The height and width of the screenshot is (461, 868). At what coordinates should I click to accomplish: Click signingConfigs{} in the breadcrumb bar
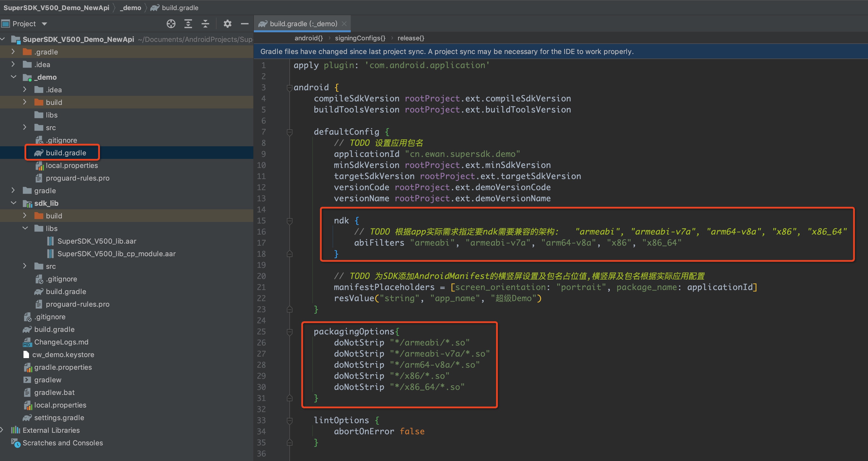point(360,38)
